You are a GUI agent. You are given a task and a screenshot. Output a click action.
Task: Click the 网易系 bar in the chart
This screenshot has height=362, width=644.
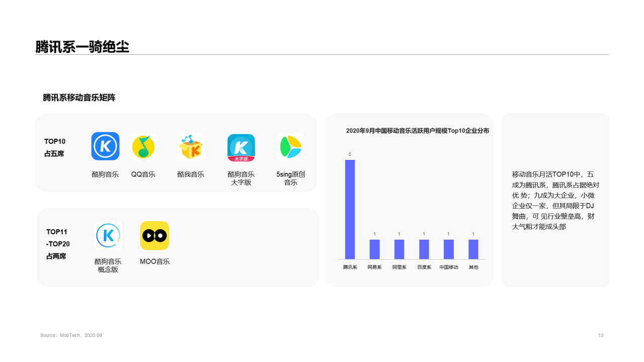[x=374, y=249]
